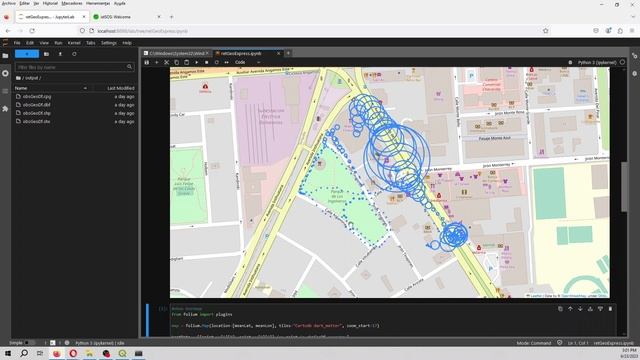Click the output folder breadcrumb
Viewport: 640px width, 360px height.
(x=32, y=78)
